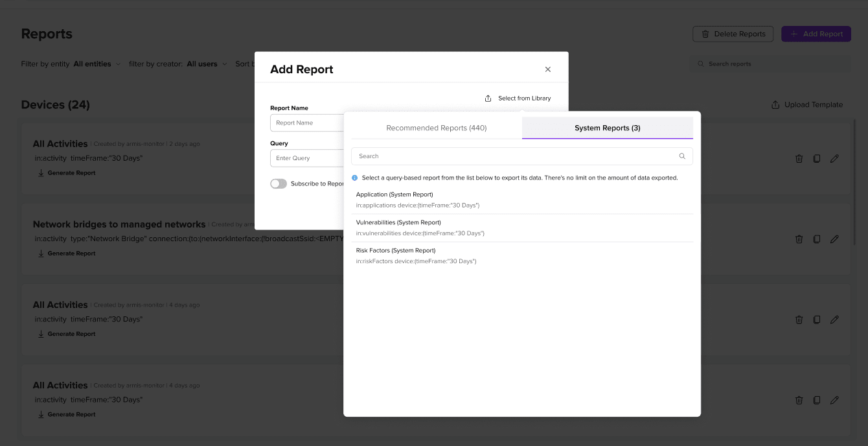Open the Select from Library link
The height and width of the screenshot is (446, 868).
click(524, 99)
